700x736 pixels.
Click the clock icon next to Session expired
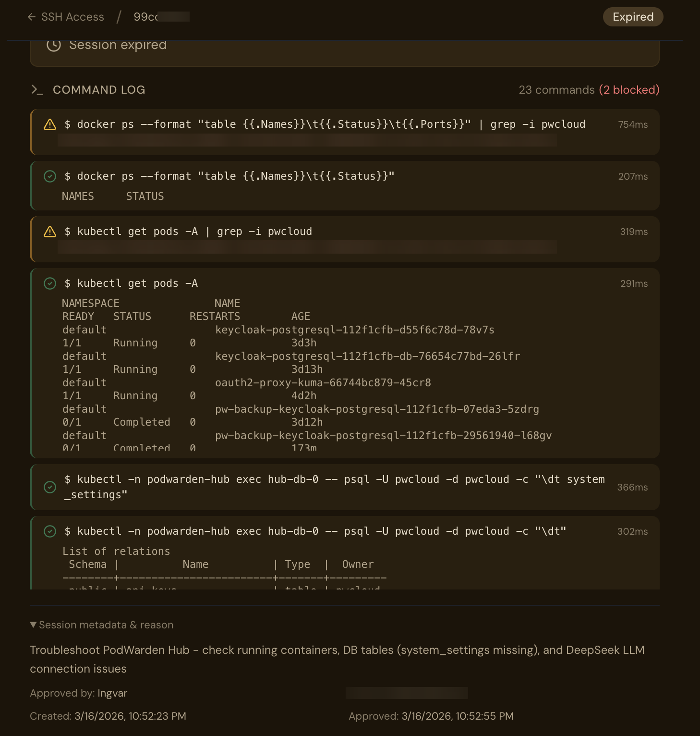54,45
